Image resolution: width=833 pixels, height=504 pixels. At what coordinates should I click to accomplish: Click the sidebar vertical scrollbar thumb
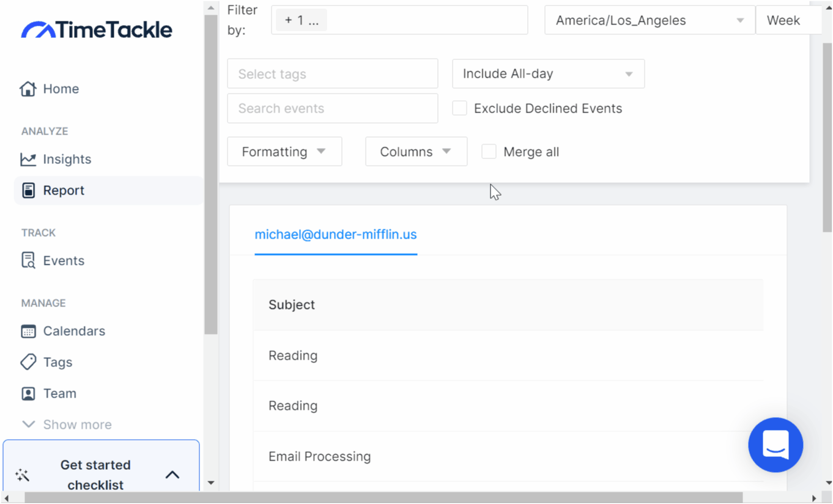click(211, 174)
